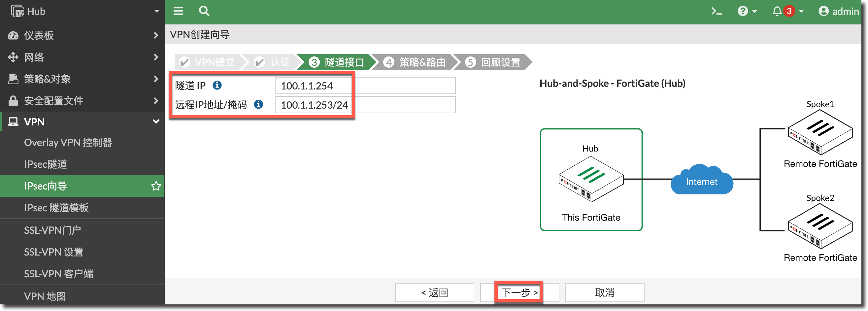868x311 pixels.
Task: Open the CLI console icon
Action: [717, 12]
